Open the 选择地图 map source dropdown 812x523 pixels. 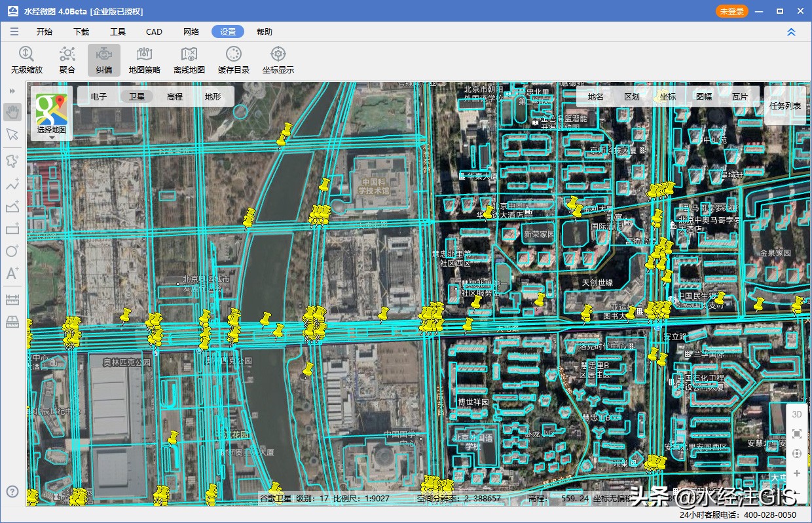pyautogui.click(x=52, y=115)
